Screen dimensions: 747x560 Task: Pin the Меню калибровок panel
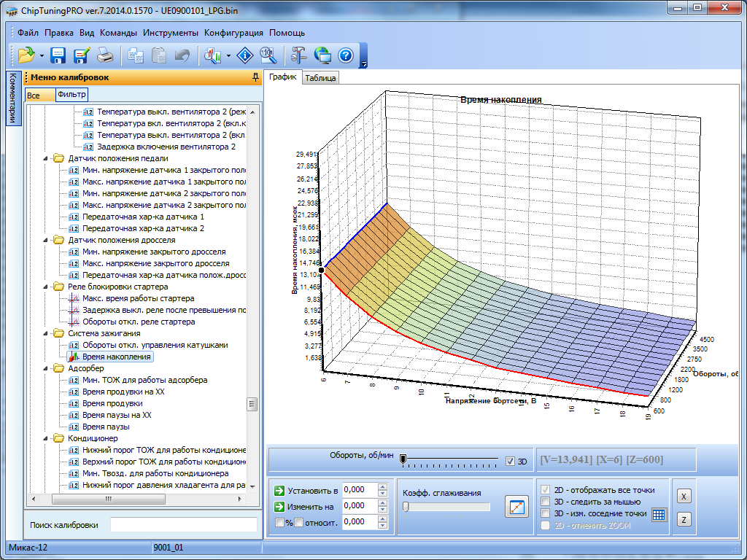click(x=255, y=77)
